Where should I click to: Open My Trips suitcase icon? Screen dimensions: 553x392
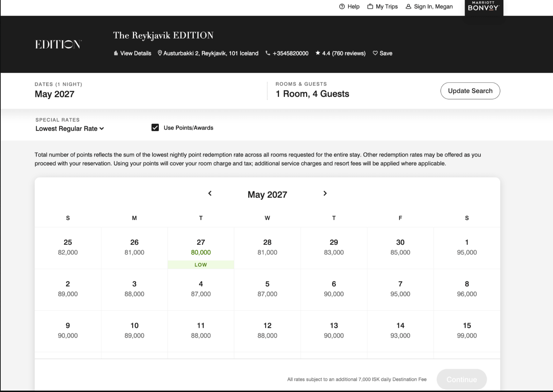[370, 7]
